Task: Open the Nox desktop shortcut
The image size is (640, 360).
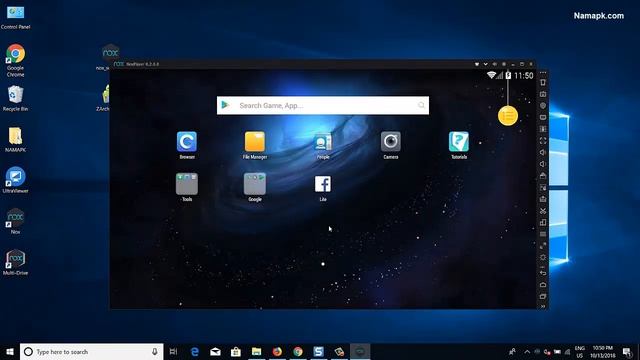Action: pos(16,222)
